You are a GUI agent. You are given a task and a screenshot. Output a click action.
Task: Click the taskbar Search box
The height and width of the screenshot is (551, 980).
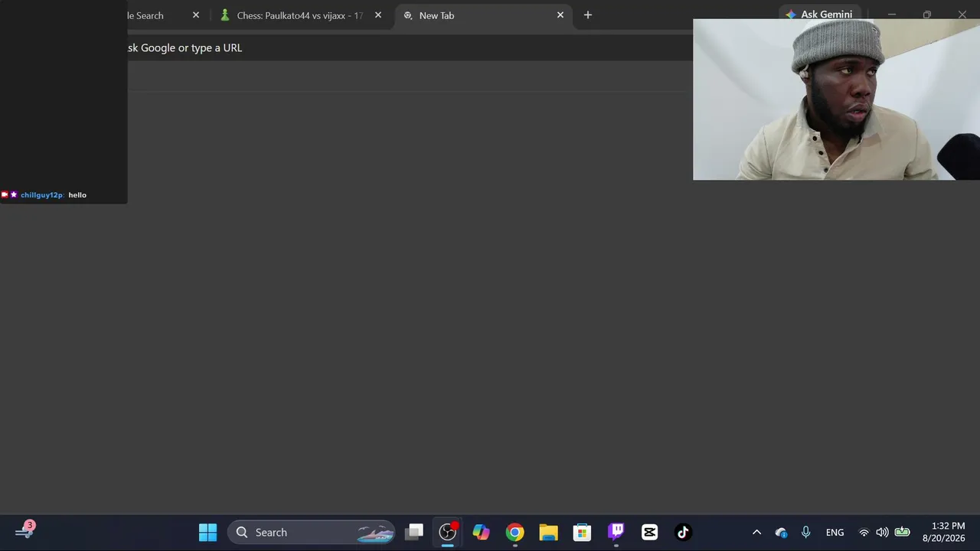click(312, 532)
